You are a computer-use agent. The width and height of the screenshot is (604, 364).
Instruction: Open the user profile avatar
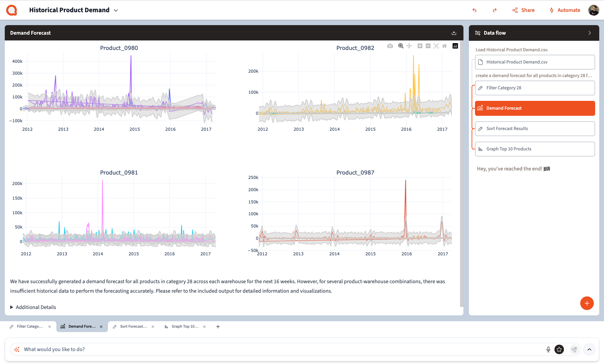[x=593, y=10]
